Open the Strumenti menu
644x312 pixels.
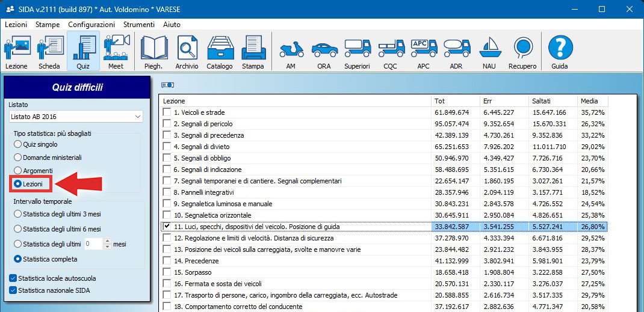[138, 25]
